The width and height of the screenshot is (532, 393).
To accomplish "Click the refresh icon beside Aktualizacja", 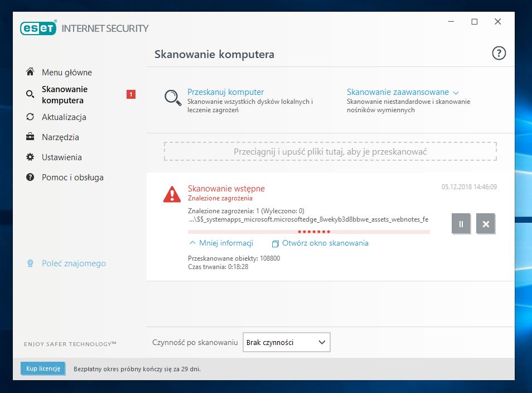I will [30, 117].
